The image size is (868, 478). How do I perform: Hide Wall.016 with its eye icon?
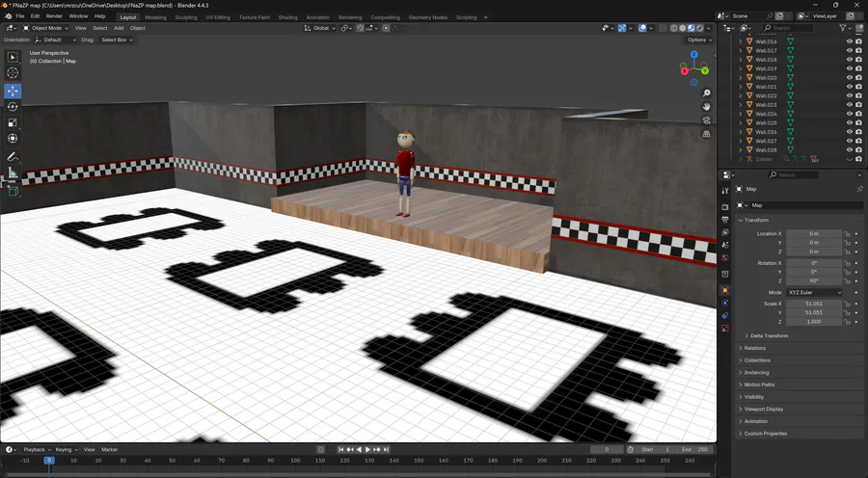(x=849, y=41)
